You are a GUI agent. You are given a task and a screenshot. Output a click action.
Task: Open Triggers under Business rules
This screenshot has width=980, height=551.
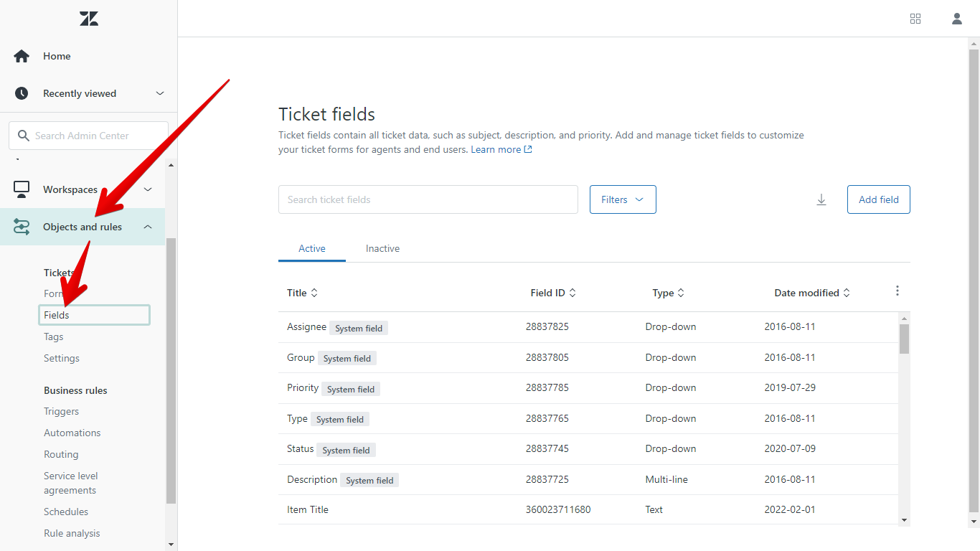click(61, 411)
